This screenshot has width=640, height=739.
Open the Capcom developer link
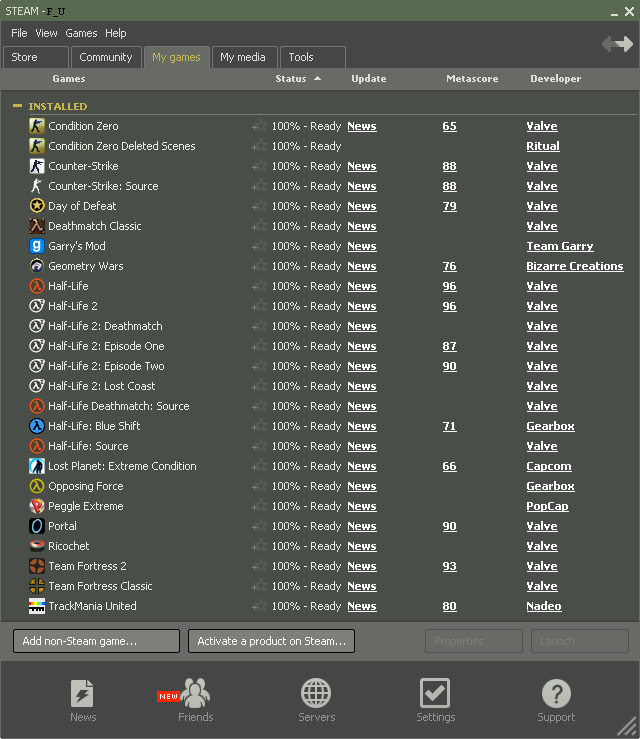click(x=549, y=466)
